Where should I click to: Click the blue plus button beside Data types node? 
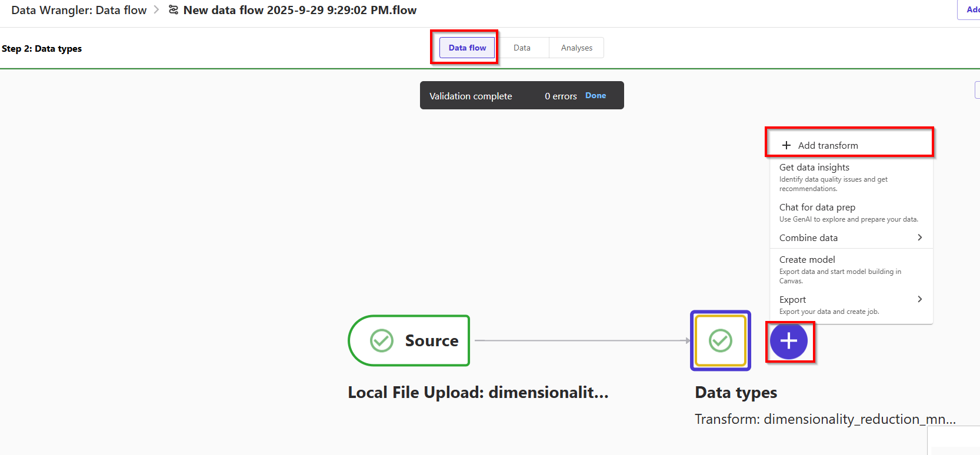(x=789, y=341)
